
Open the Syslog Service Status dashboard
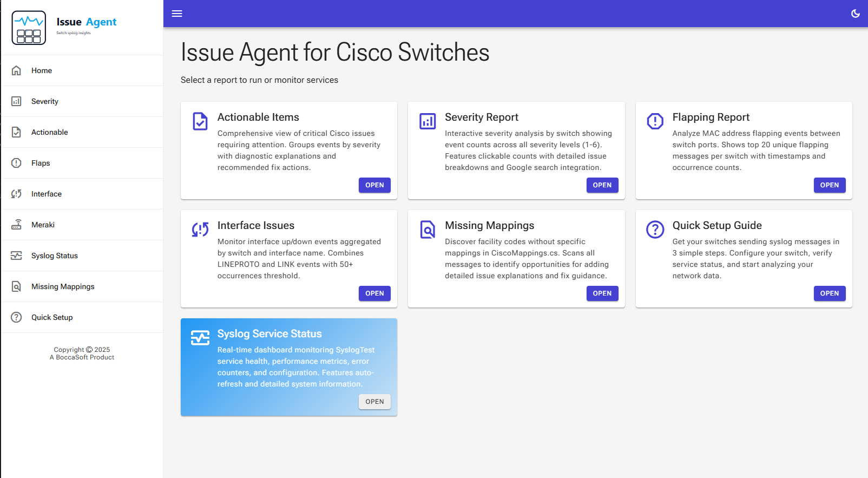tap(374, 402)
